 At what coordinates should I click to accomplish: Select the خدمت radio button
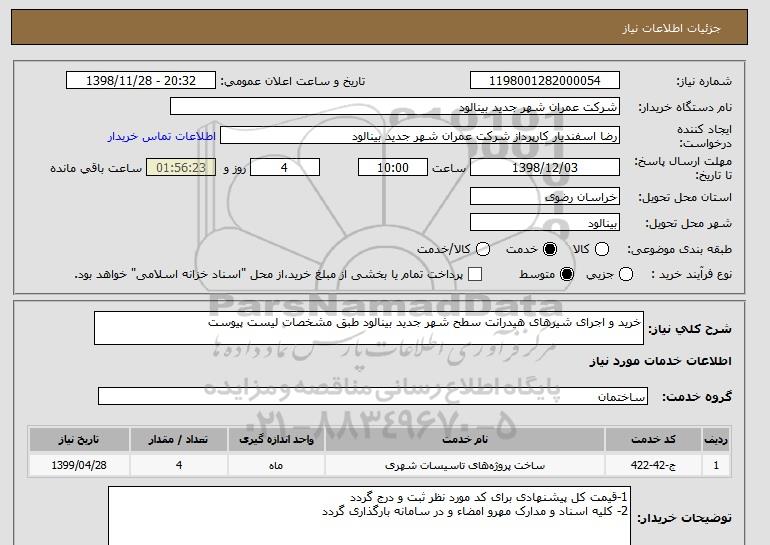tap(550, 249)
